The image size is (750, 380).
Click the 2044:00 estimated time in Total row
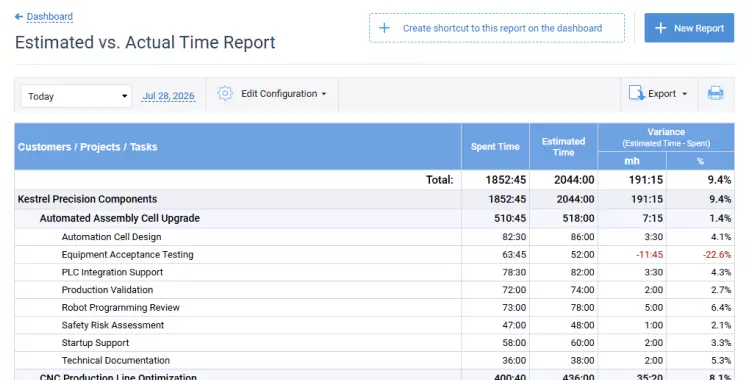[x=574, y=180]
